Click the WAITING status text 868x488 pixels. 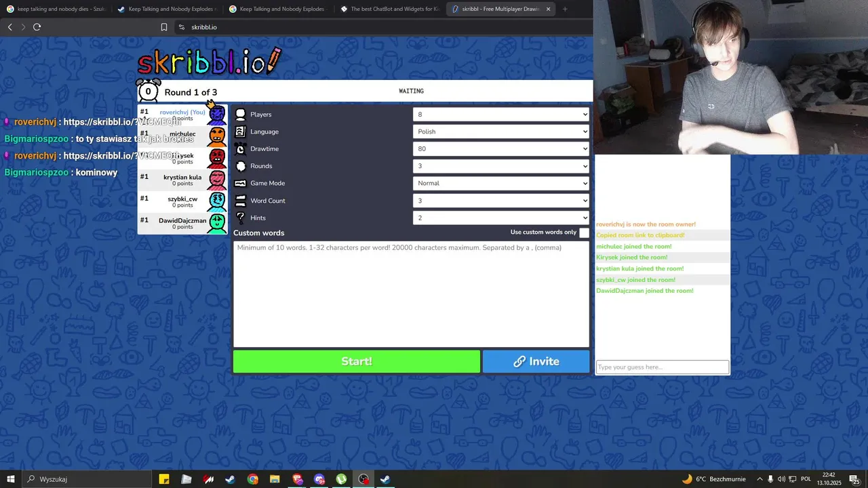(411, 91)
